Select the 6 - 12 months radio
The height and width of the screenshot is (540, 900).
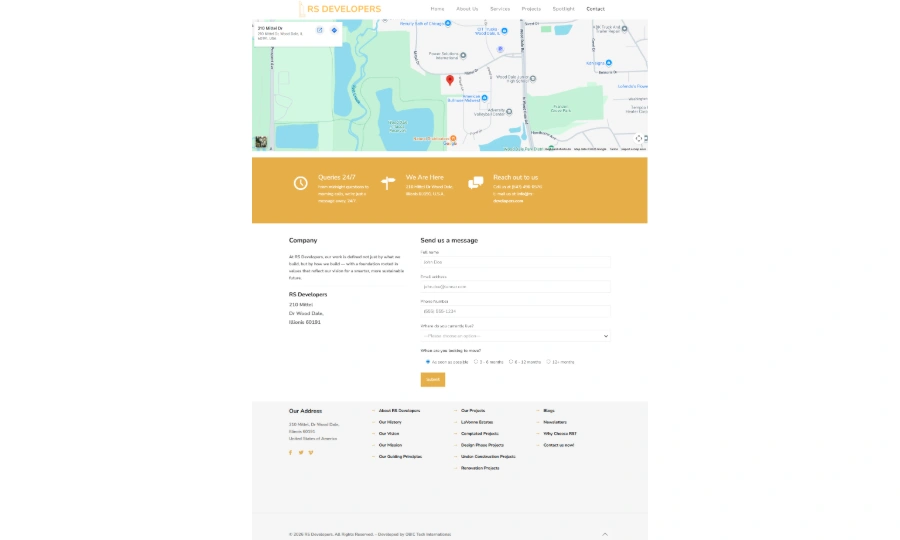click(511, 362)
